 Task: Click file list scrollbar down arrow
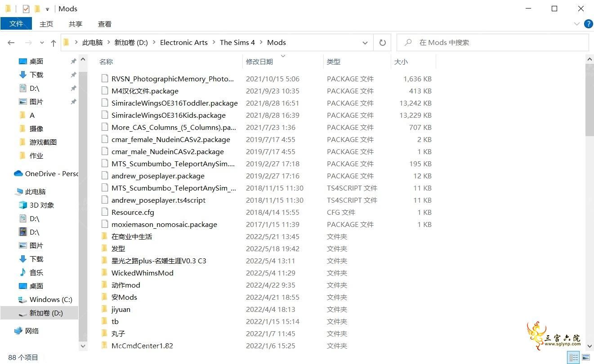coord(590,346)
